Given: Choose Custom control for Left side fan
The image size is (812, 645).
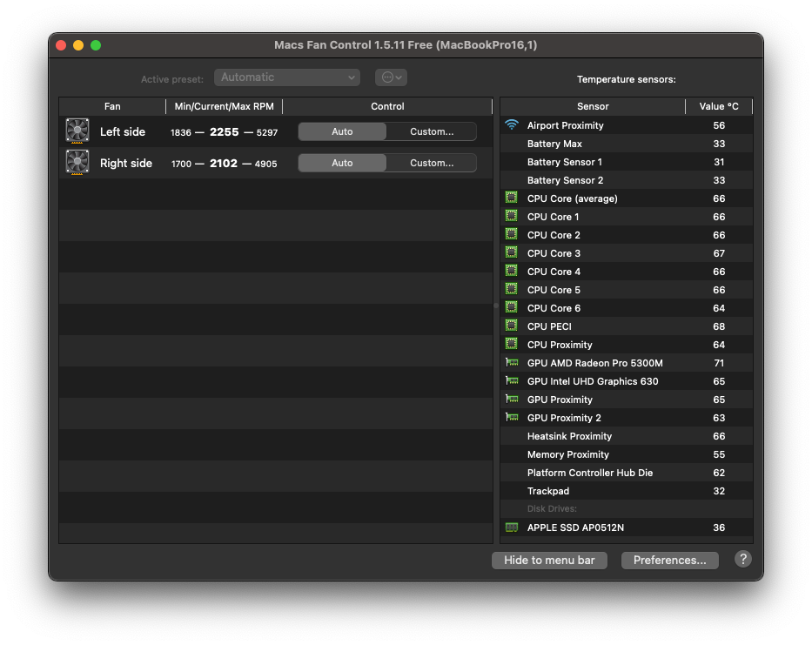Looking at the screenshot, I should (432, 131).
